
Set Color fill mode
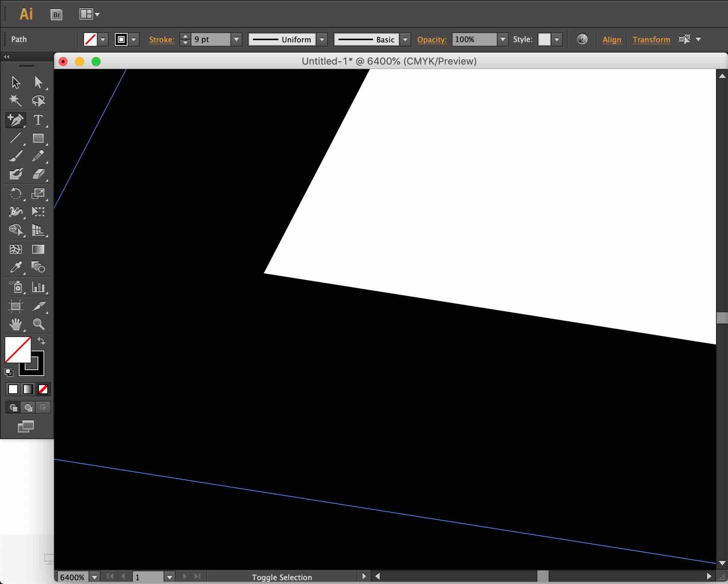[13, 389]
